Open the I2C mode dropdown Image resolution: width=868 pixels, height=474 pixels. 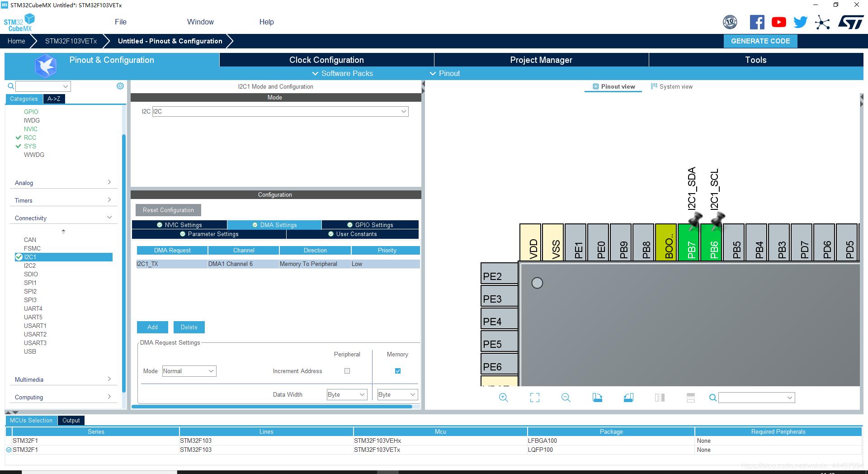coord(280,111)
